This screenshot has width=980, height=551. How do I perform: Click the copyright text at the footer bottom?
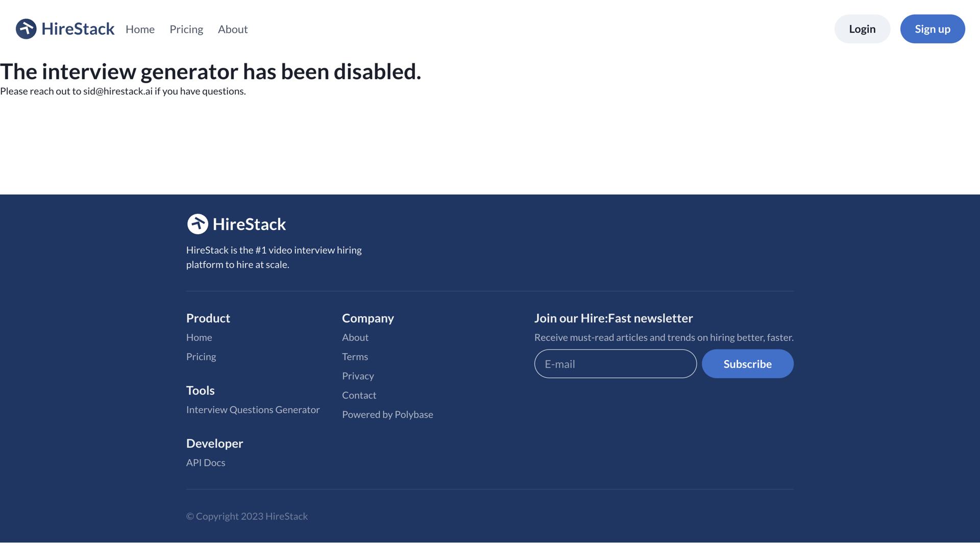click(x=247, y=516)
